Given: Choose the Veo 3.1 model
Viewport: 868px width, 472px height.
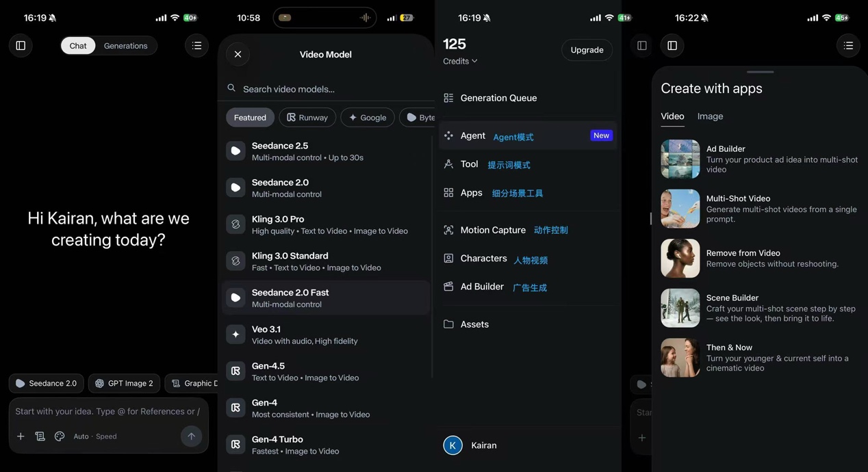Looking at the screenshot, I should point(326,335).
